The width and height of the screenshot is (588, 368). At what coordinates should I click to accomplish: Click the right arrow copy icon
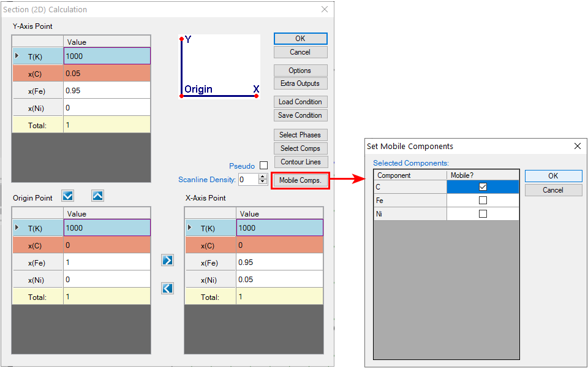pyautogui.click(x=167, y=260)
